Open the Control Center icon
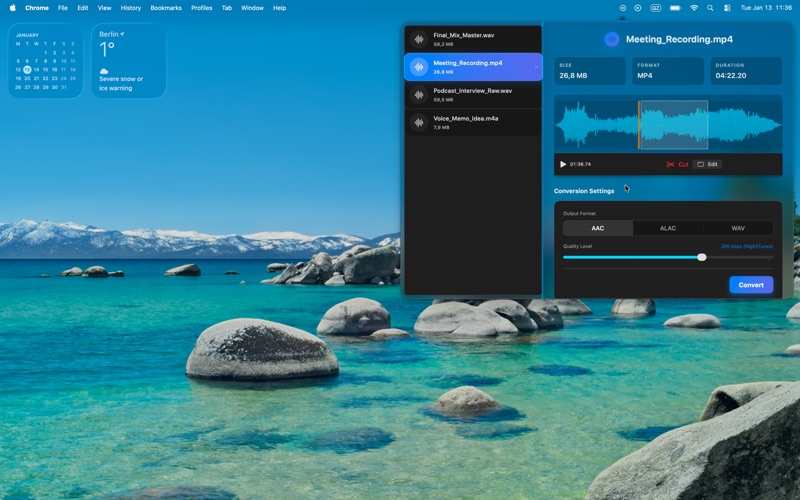Viewport: 800px width, 500px height. click(x=727, y=8)
